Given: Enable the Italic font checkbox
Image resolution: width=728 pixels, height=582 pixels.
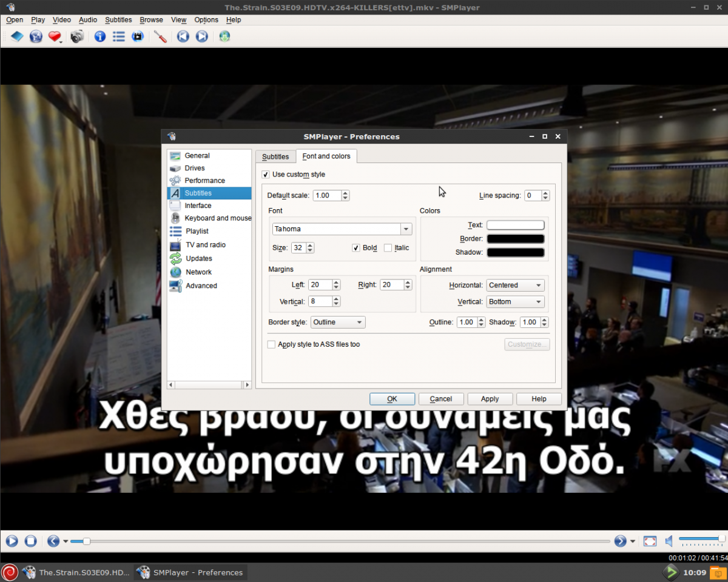Looking at the screenshot, I should pyautogui.click(x=388, y=248).
